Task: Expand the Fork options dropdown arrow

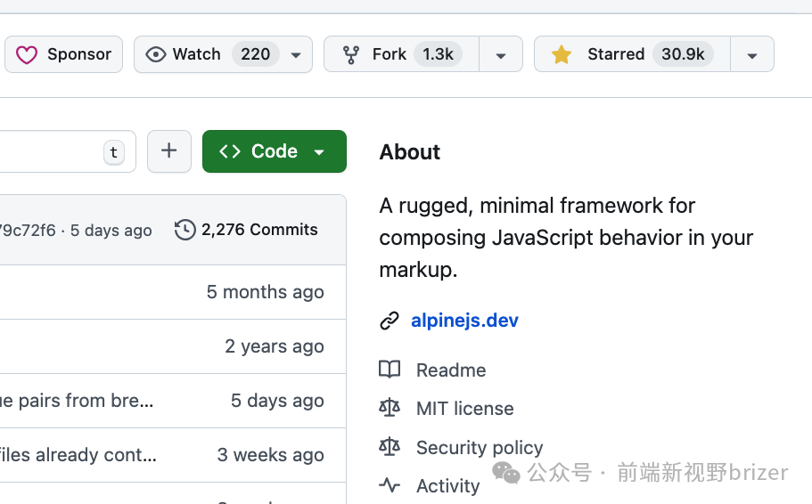Action: tap(501, 55)
